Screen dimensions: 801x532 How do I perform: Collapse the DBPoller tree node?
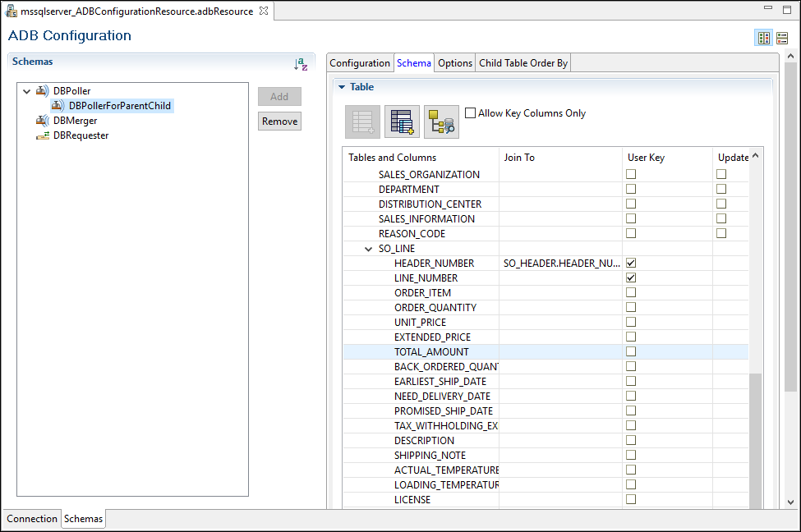(x=26, y=91)
